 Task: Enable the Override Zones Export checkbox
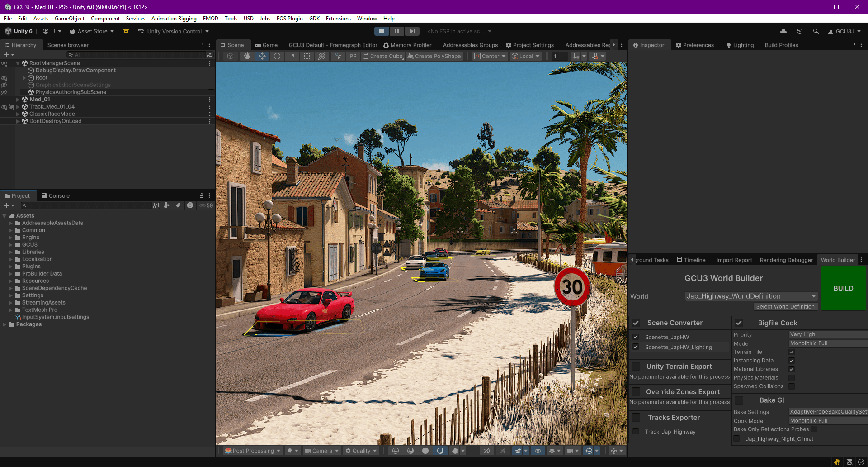(636, 391)
